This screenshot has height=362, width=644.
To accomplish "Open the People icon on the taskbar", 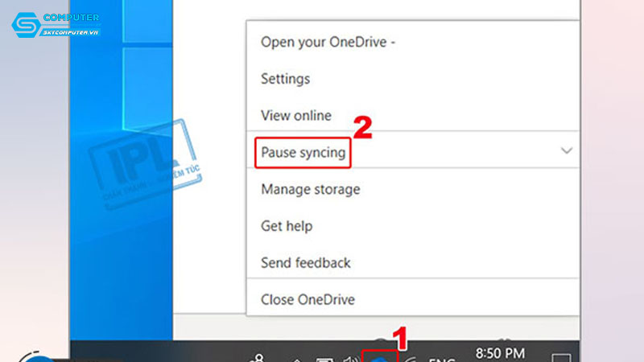I will [x=258, y=356].
